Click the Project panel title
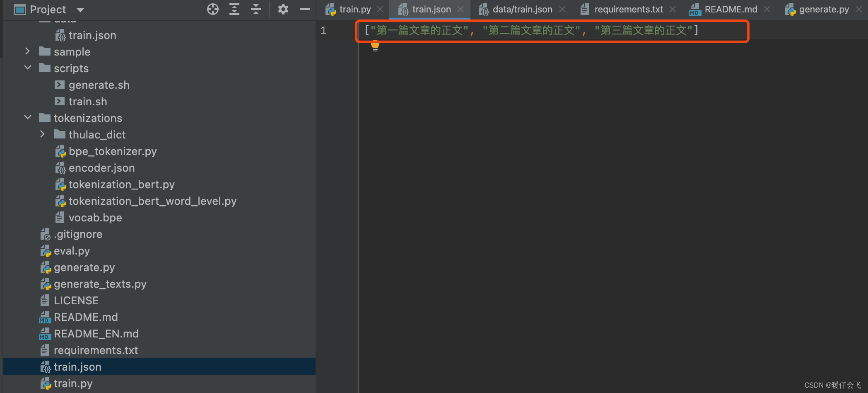This screenshot has height=393, width=868. click(48, 10)
